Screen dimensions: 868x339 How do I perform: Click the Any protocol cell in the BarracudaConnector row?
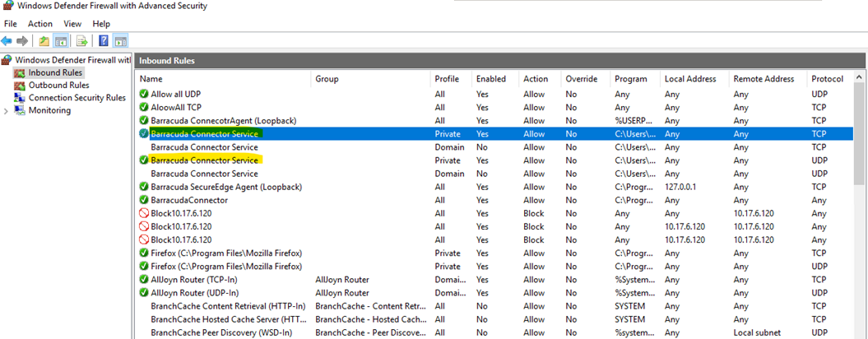coord(819,200)
